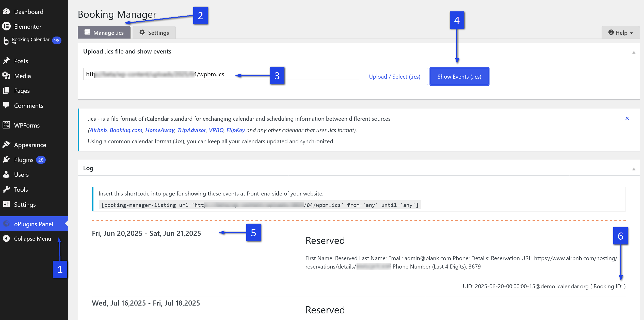Collapse the Upload .ics file section
This screenshot has height=320, width=644.
634,52
